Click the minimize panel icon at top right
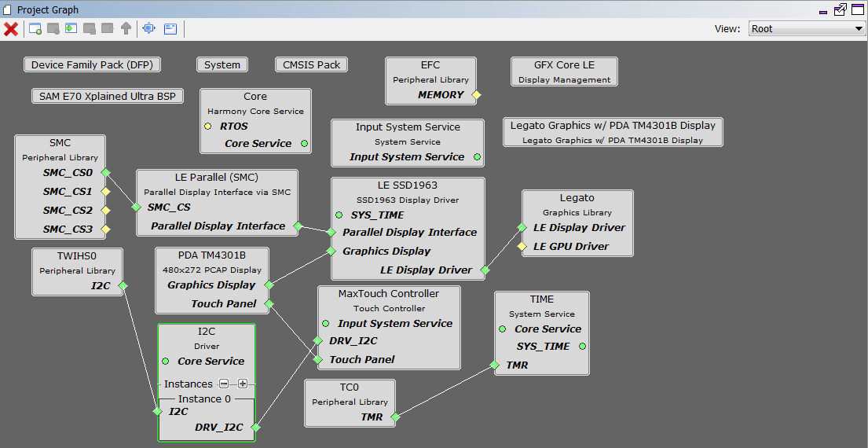Viewport: 868px width, 448px height. pos(823,12)
